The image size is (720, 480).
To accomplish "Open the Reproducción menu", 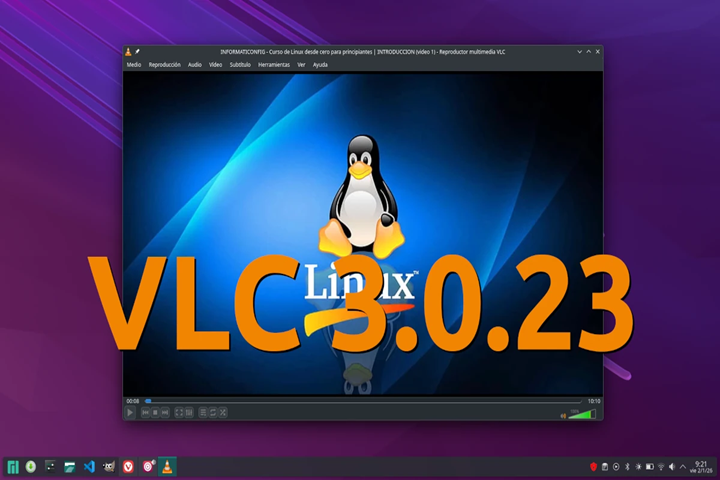I will click(164, 65).
